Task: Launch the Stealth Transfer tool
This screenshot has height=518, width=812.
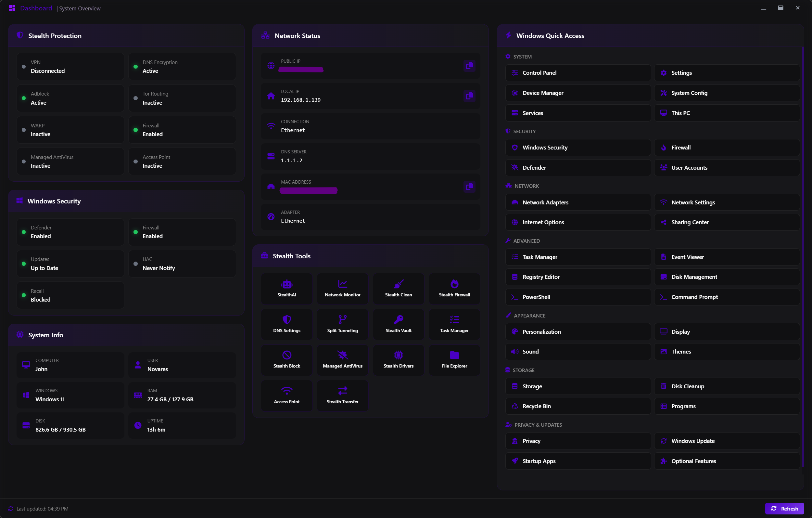Action: coord(342,395)
